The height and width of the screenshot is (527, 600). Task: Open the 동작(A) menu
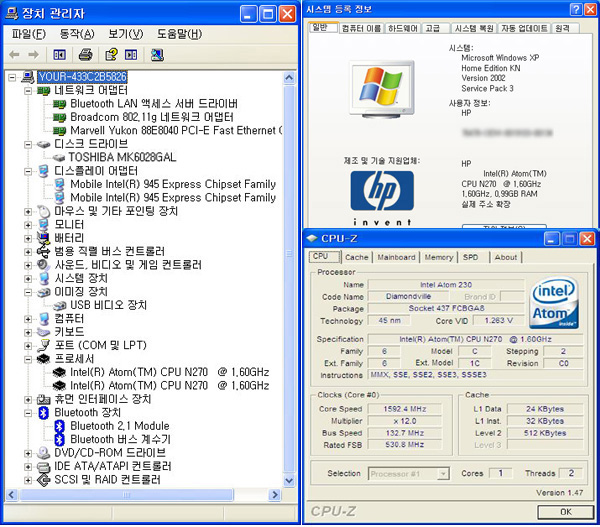click(x=77, y=34)
